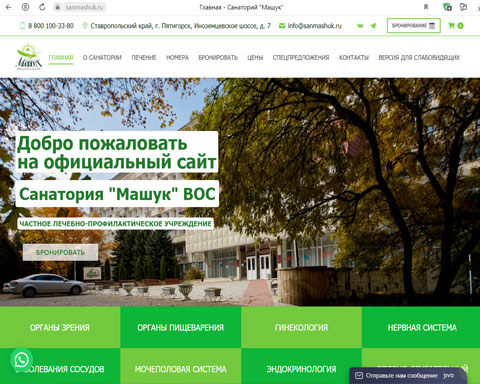Click the padlock site security icon
The image size is (480, 384).
coord(58,7)
